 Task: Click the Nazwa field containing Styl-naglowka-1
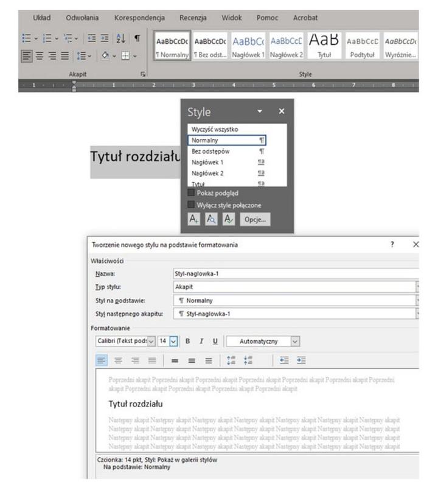(292, 273)
